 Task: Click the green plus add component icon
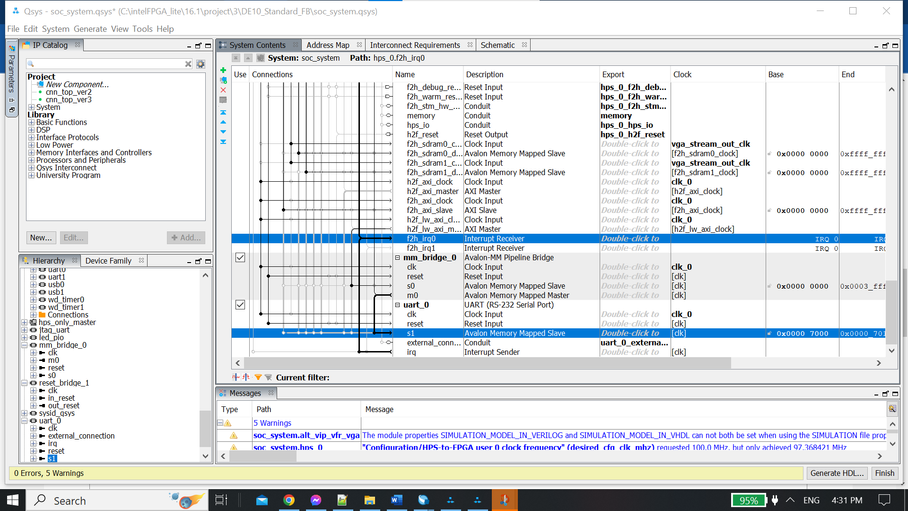coord(223,71)
